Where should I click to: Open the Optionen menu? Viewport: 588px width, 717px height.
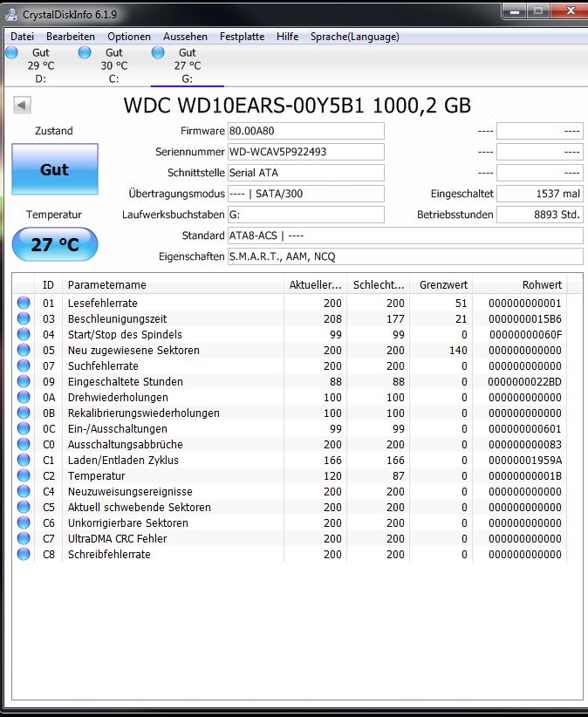pos(129,37)
